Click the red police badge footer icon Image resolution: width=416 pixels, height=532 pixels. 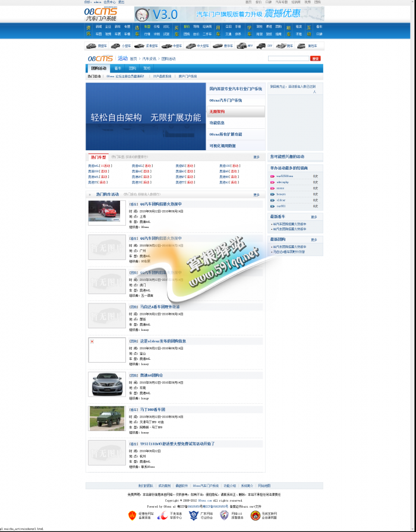pos(132,515)
